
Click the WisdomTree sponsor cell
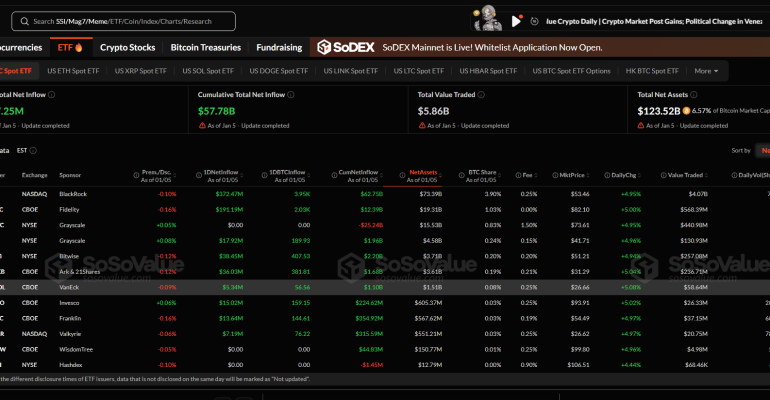(x=76, y=349)
